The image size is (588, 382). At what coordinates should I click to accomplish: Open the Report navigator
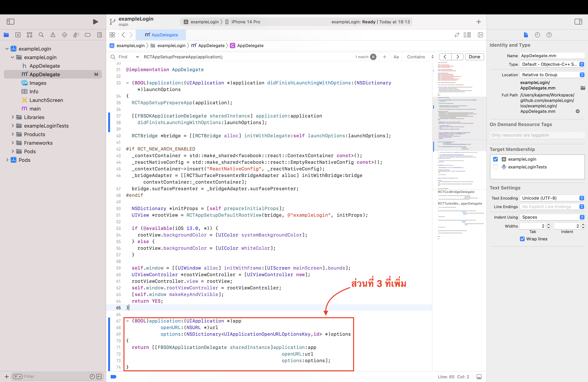point(100,35)
